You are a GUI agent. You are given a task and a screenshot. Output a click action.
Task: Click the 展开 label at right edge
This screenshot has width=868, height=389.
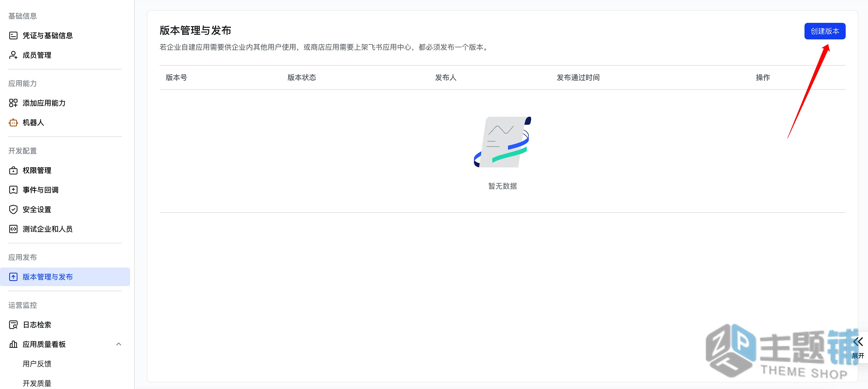click(x=858, y=356)
